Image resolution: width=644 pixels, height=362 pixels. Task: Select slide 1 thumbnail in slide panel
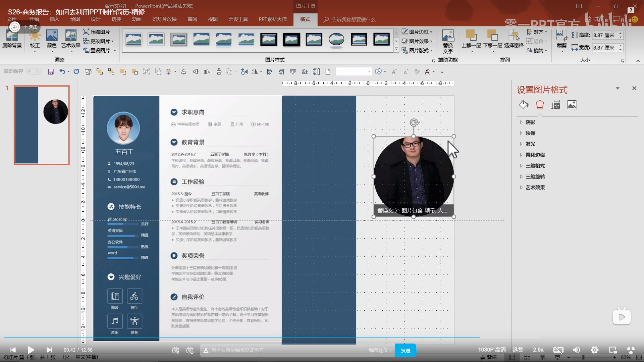coord(42,125)
